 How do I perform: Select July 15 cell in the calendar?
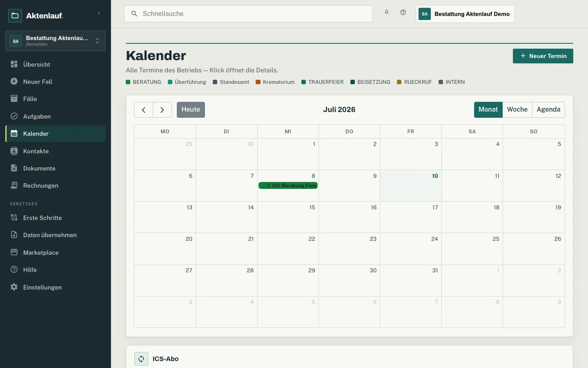pyautogui.click(x=288, y=217)
